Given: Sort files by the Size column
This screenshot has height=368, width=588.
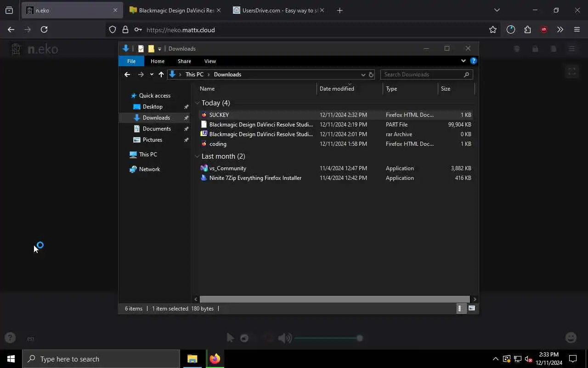Looking at the screenshot, I should click(x=456, y=89).
